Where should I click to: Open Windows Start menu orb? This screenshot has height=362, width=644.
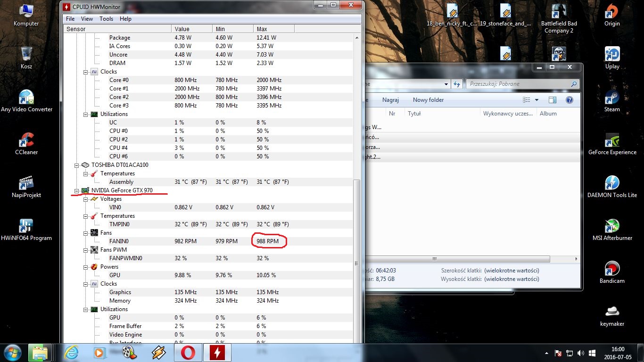13,353
